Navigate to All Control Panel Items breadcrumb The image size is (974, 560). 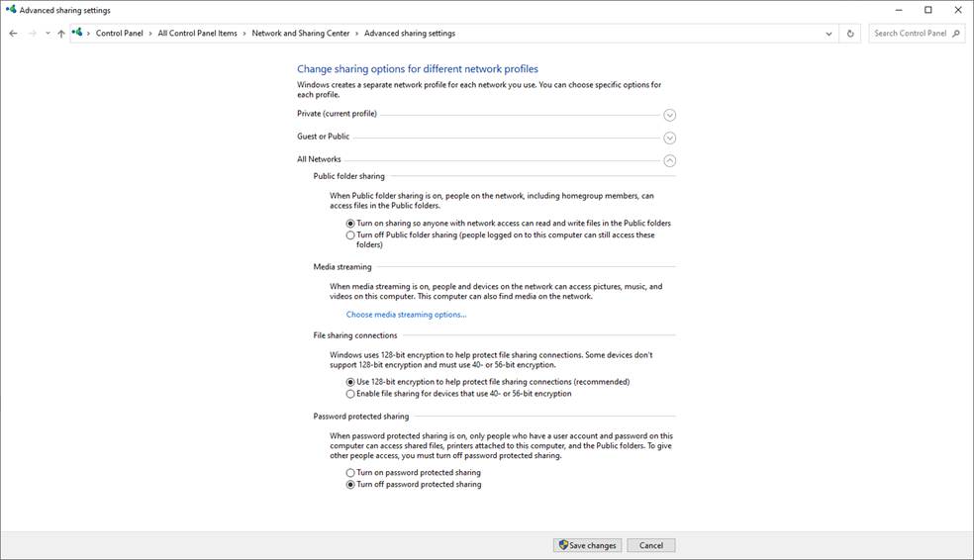pos(198,34)
